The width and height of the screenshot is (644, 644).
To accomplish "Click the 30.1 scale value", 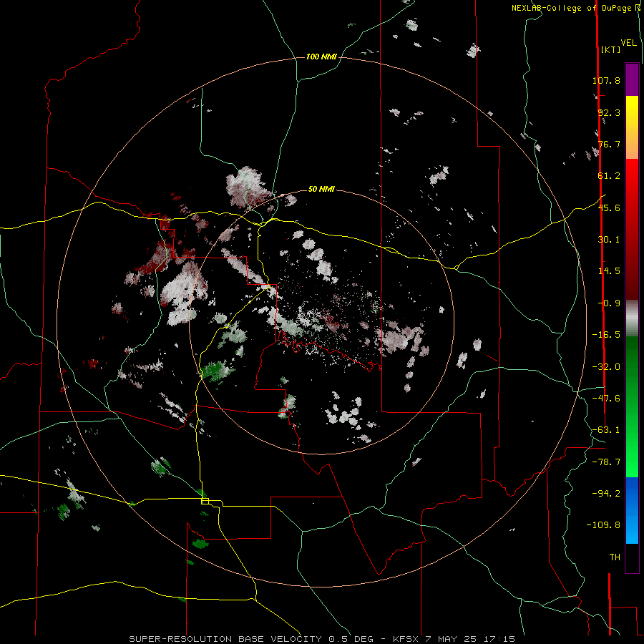I will pos(609,240).
